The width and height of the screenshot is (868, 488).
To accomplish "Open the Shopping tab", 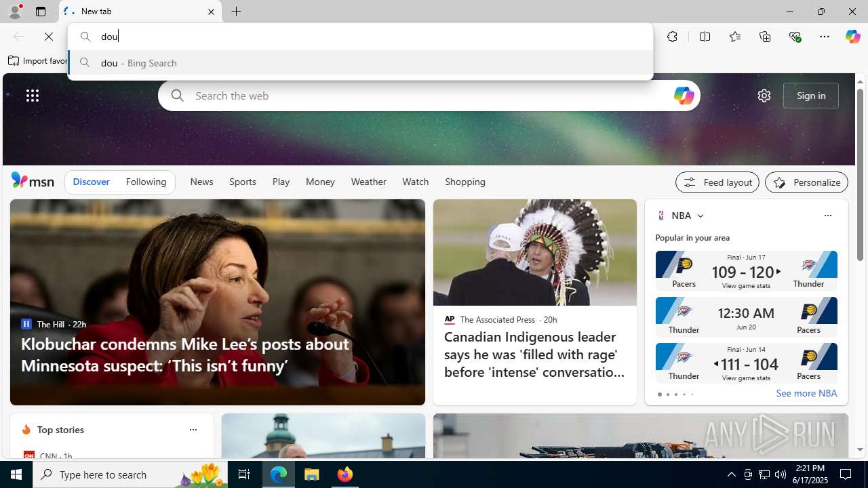I will tap(465, 182).
